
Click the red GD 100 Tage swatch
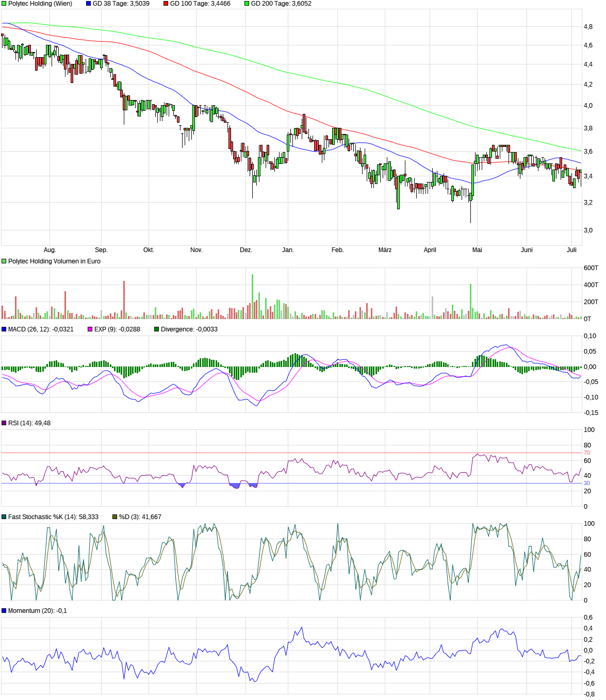point(166,4)
